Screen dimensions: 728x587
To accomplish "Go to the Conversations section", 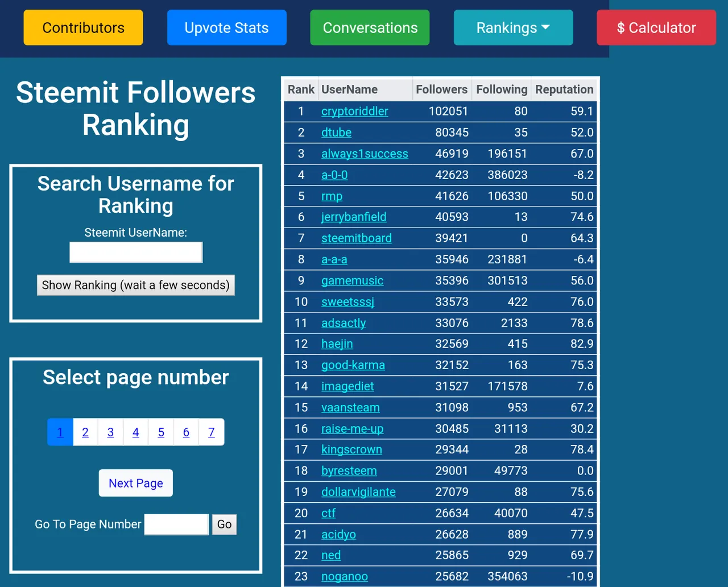I will coord(370,27).
